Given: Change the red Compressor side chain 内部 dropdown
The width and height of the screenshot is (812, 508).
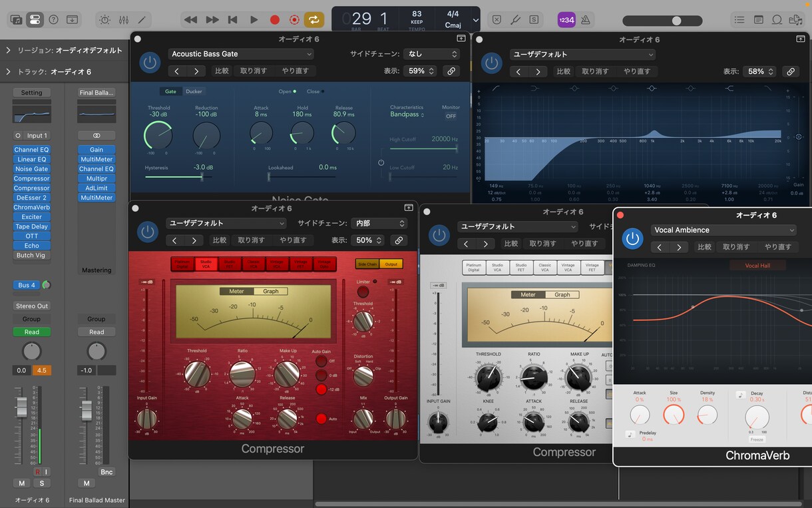Looking at the screenshot, I should pyautogui.click(x=379, y=223).
